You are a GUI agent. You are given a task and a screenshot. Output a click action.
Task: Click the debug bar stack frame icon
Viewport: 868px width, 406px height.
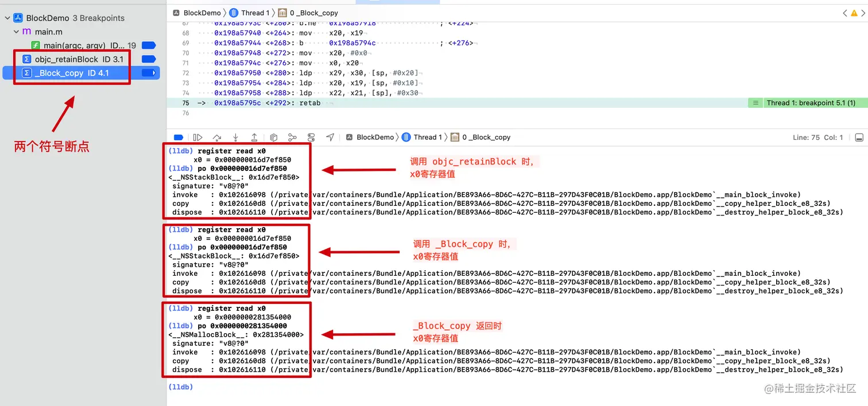[455, 137]
